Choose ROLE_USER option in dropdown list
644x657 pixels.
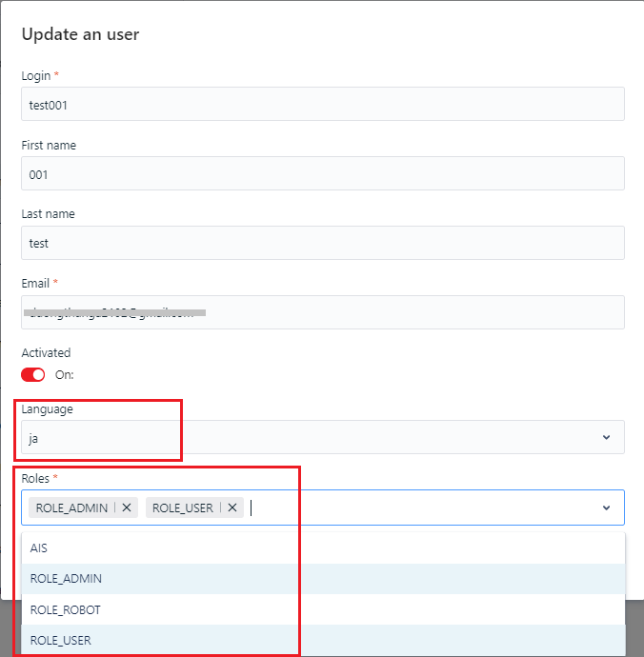point(323,640)
